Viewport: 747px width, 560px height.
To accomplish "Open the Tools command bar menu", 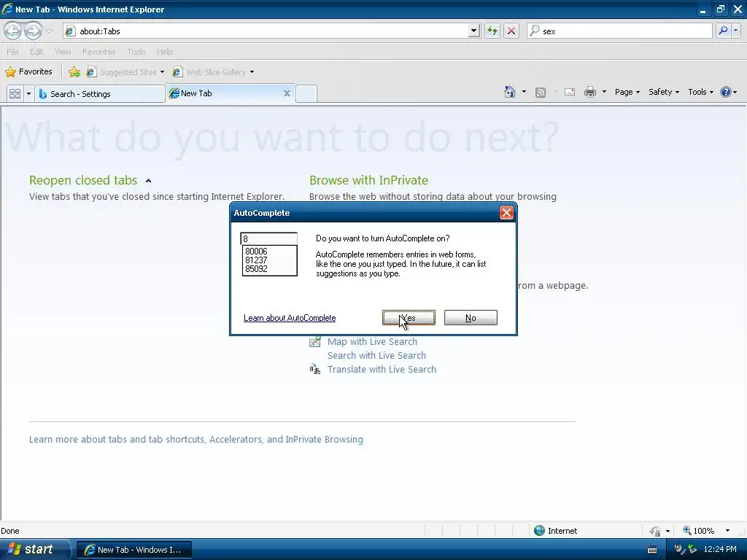I will pos(700,92).
